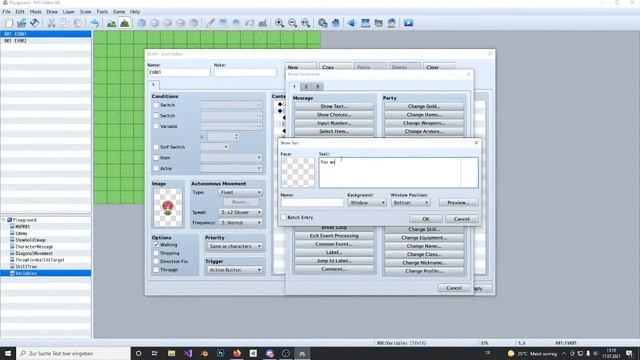Check the Direction Fix option
Viewport: 640px width, 360px height.
(156, 261)
